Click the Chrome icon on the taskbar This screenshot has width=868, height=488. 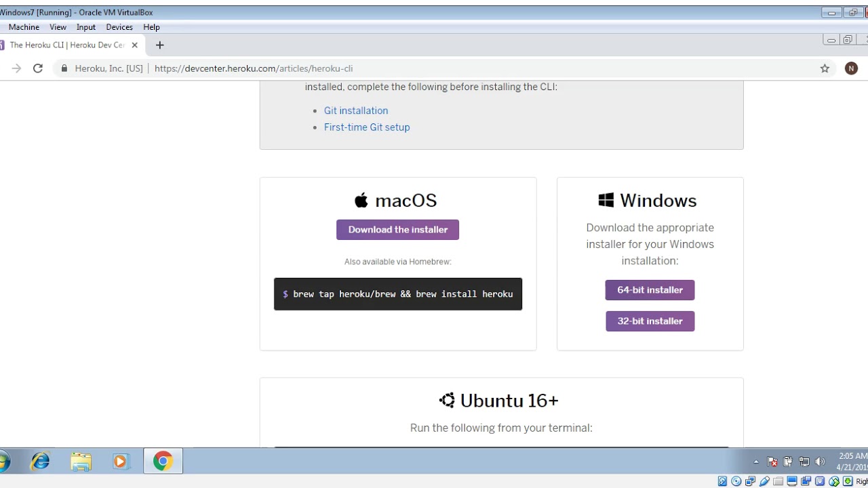point(163,462)
